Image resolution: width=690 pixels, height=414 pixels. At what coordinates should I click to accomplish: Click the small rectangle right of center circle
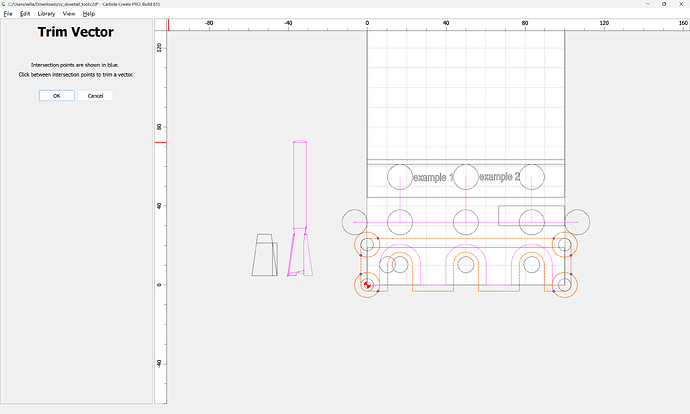[x=532, y=216]
